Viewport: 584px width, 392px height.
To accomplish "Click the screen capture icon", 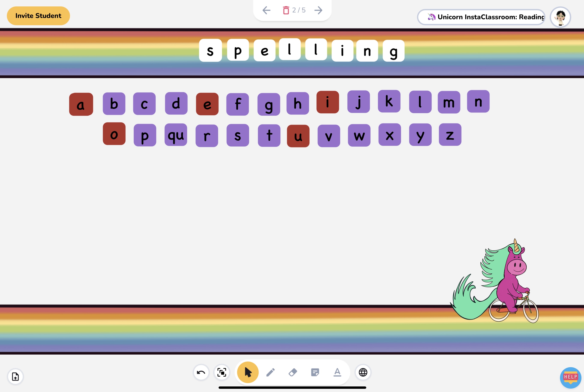I will 222,372.
